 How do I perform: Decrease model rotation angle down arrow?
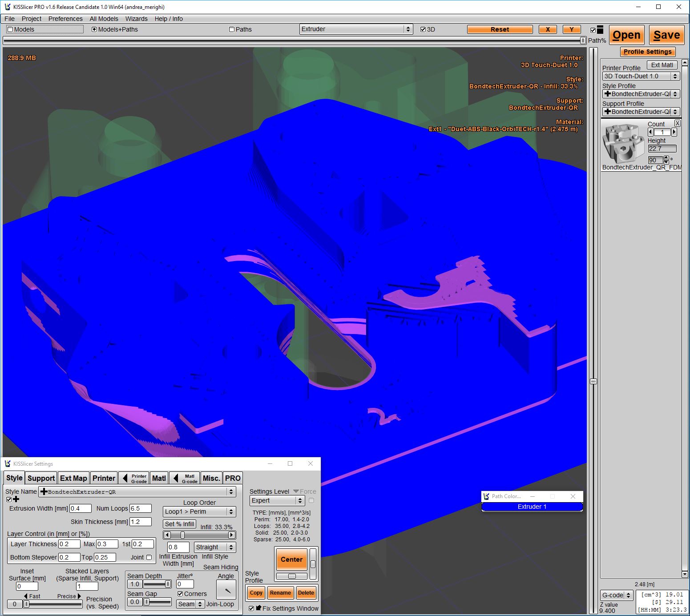click(666, 162)
